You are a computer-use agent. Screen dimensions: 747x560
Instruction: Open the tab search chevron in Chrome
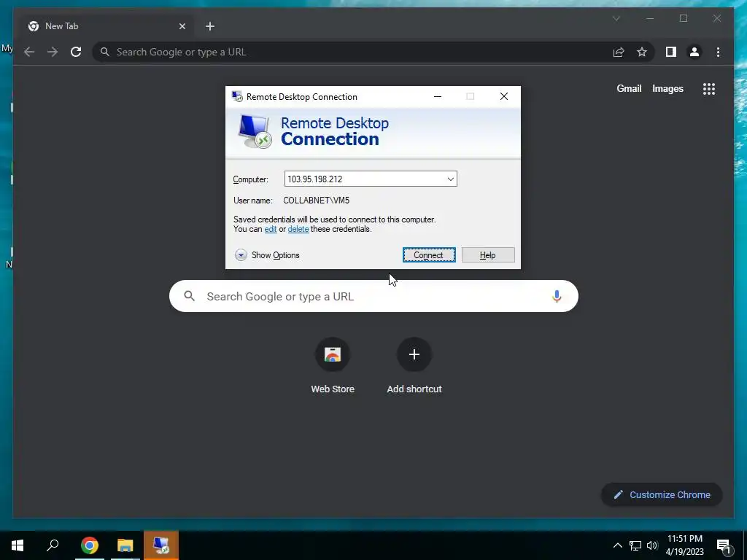point(616,18)
